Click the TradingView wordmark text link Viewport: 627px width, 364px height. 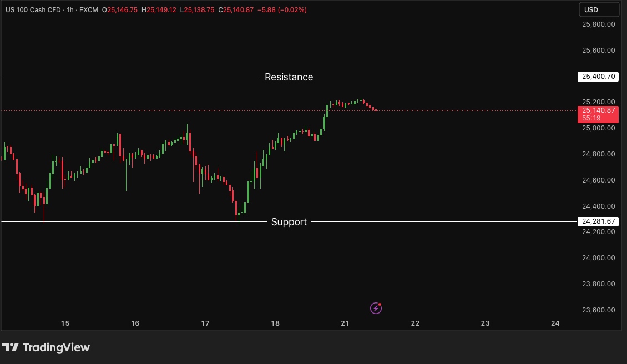coord(55,347)
